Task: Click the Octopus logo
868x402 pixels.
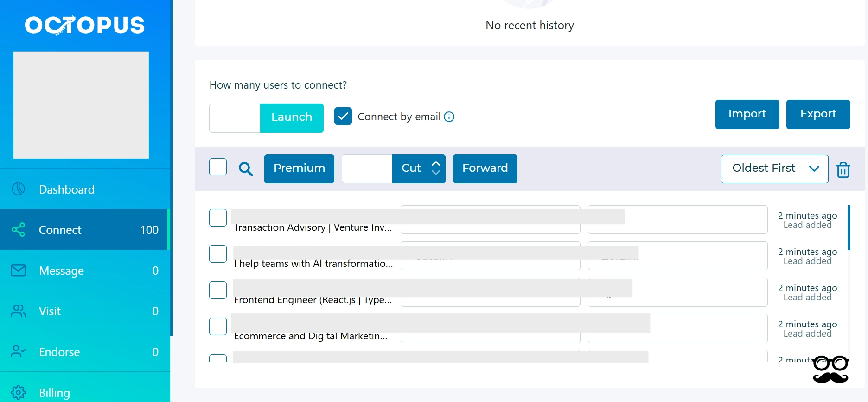Action: click(x=85, y=25)
